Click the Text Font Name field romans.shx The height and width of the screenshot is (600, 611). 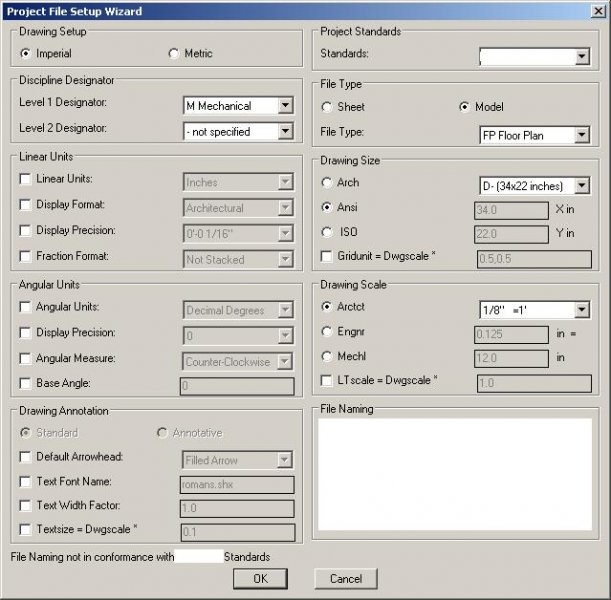click(237, 485)
